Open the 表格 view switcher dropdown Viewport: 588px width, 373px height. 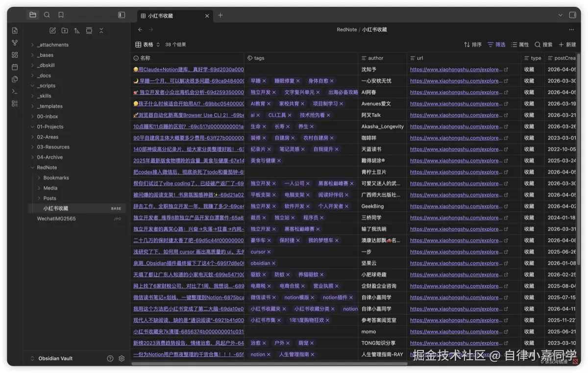tap(148, 45)
